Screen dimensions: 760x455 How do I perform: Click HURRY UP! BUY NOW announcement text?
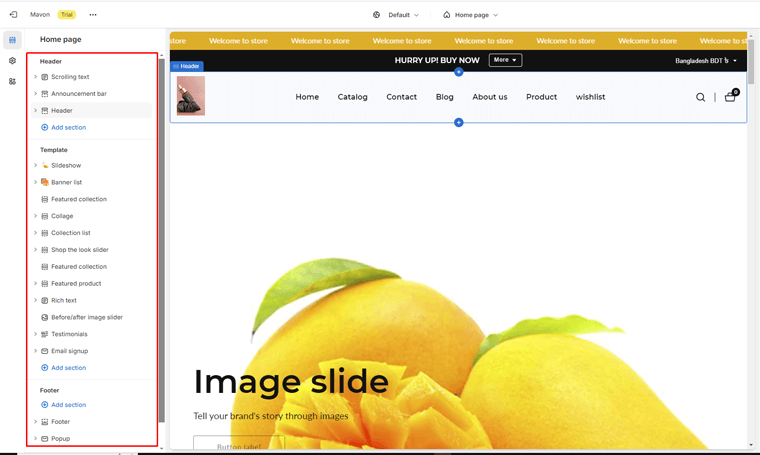coord(437,60)
